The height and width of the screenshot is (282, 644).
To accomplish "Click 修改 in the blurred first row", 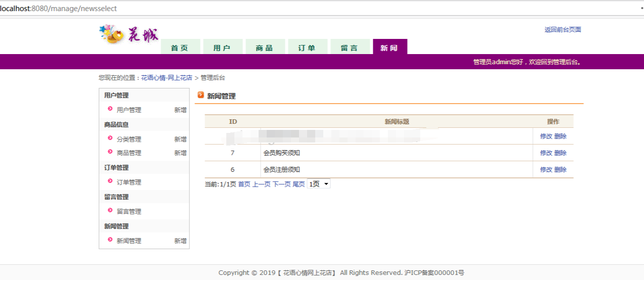I will [x=546, y=136].
